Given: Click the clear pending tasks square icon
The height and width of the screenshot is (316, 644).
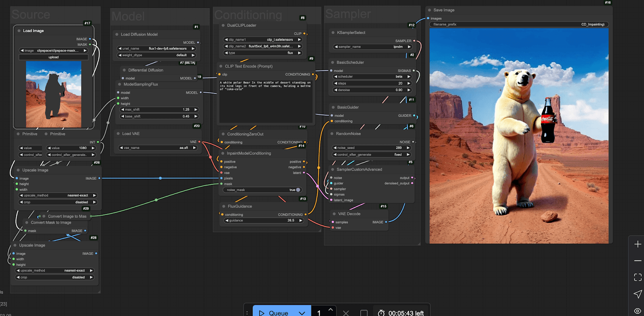Looking at the screenshot, I should click(x=364, y=313).
